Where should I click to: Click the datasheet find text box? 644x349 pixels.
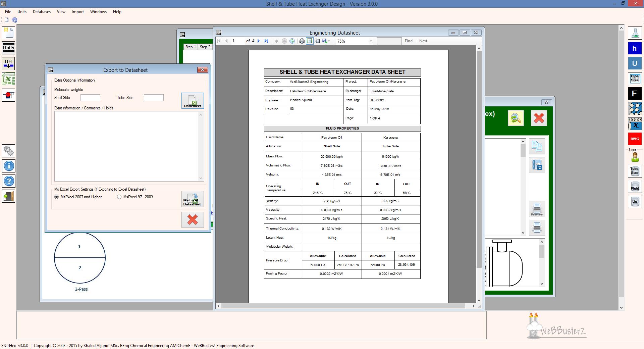pos(389,41)
